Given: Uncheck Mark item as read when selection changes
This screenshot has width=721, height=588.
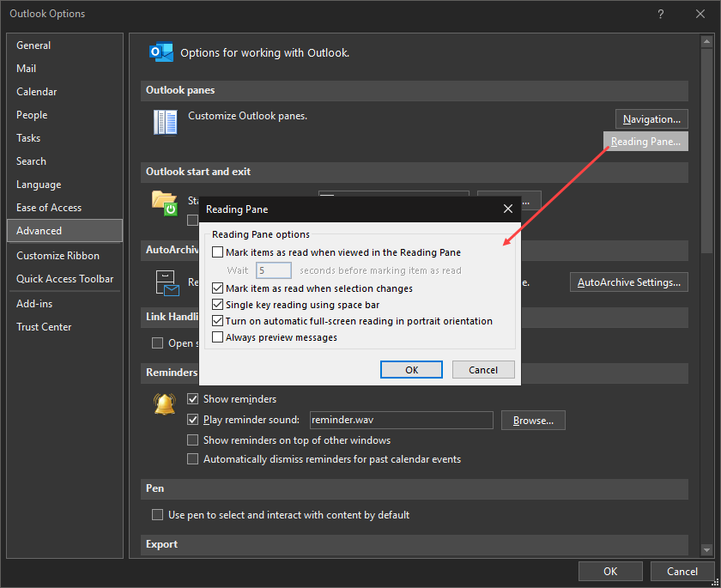Looking at the screenshot, I should click(x=217, y=288).
